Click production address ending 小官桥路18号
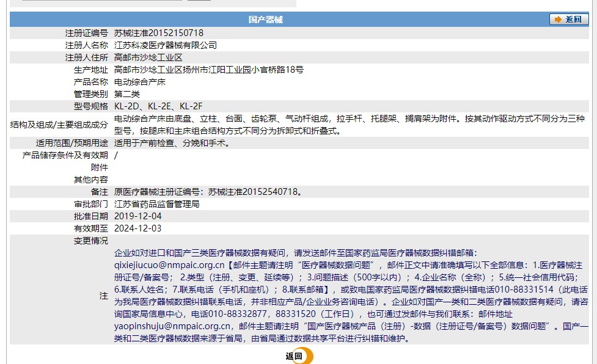 point(209,70)
